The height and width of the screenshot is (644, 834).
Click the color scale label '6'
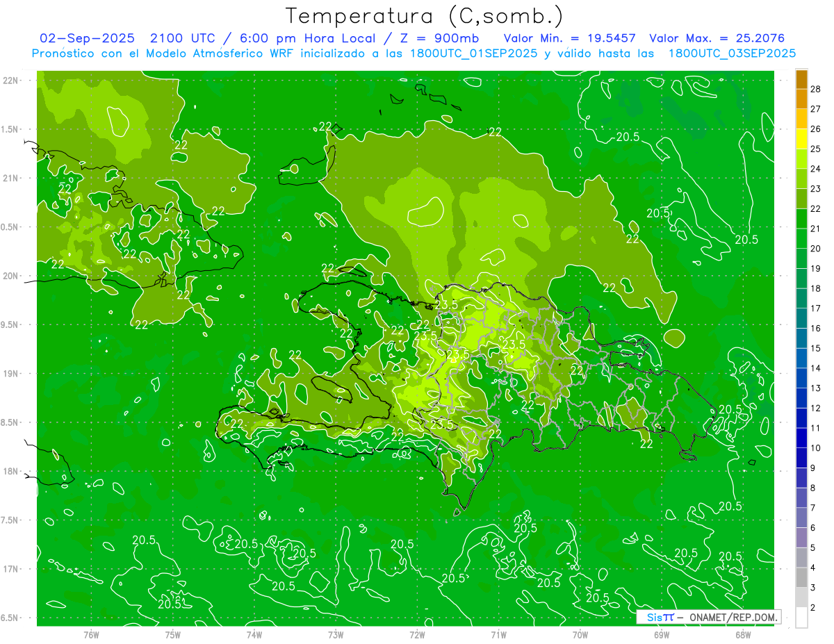coord(817,528)
